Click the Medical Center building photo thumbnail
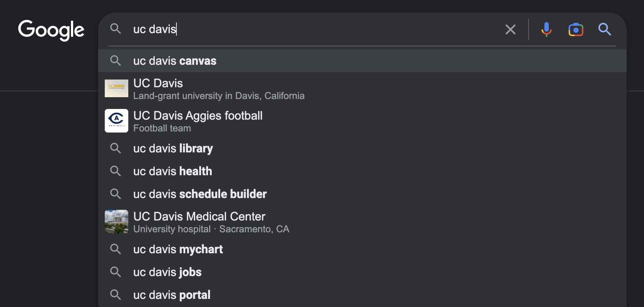Image resolution: width=644 pixels, height=307 pixels. 117,222
